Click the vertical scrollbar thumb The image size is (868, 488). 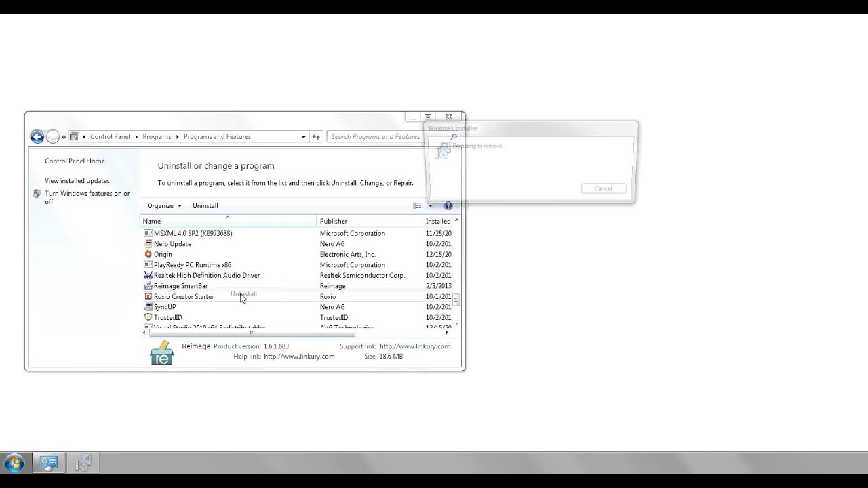[456, 300]
